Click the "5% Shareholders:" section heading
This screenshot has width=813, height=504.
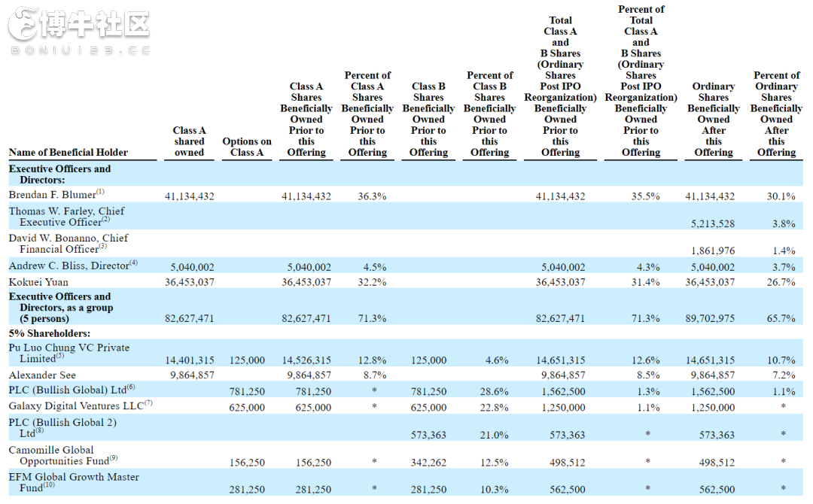click(49, 333)
